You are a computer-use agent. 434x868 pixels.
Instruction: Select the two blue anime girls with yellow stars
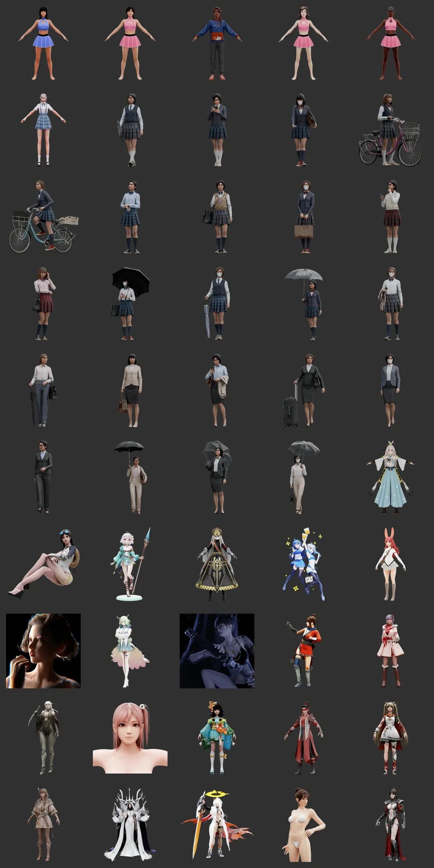(304, 564)
